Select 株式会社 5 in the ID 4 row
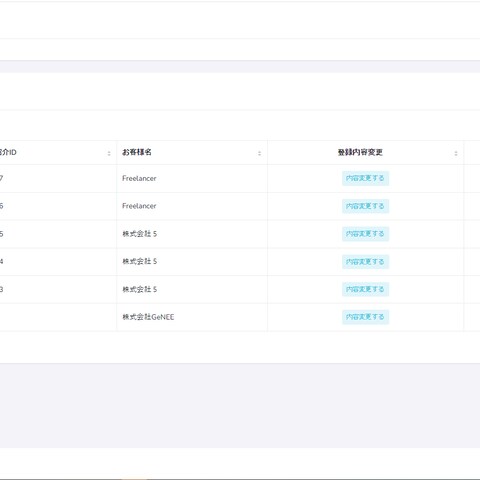Image resolution: width=480 pixels, height=480 pixels. pyautogui.click(x=139, y=261)
